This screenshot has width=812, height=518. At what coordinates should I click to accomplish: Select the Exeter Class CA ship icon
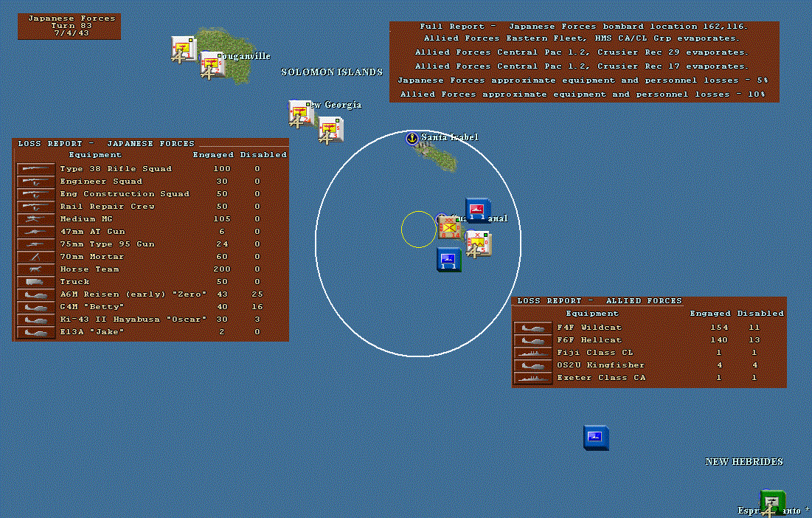point(533,378)
